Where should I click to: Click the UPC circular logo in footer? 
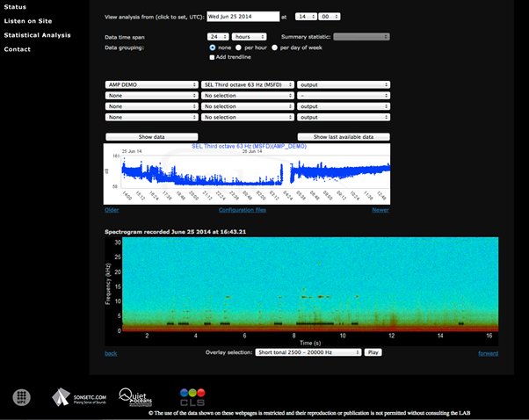click(x=22, y=397)
